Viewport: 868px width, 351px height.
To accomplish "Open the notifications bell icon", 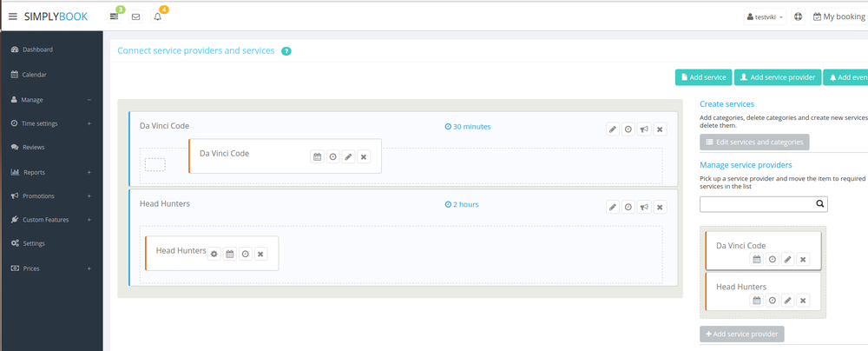I will point(158,17).
